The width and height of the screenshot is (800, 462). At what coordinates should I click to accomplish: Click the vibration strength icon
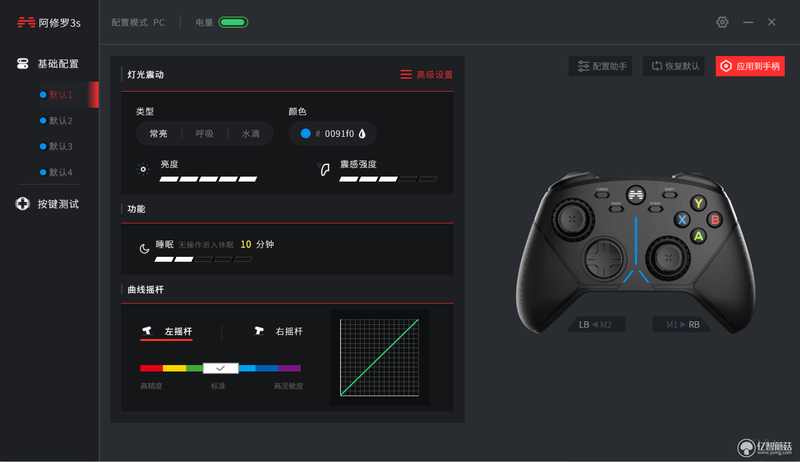pyautogui.click(x=324, y=170)
